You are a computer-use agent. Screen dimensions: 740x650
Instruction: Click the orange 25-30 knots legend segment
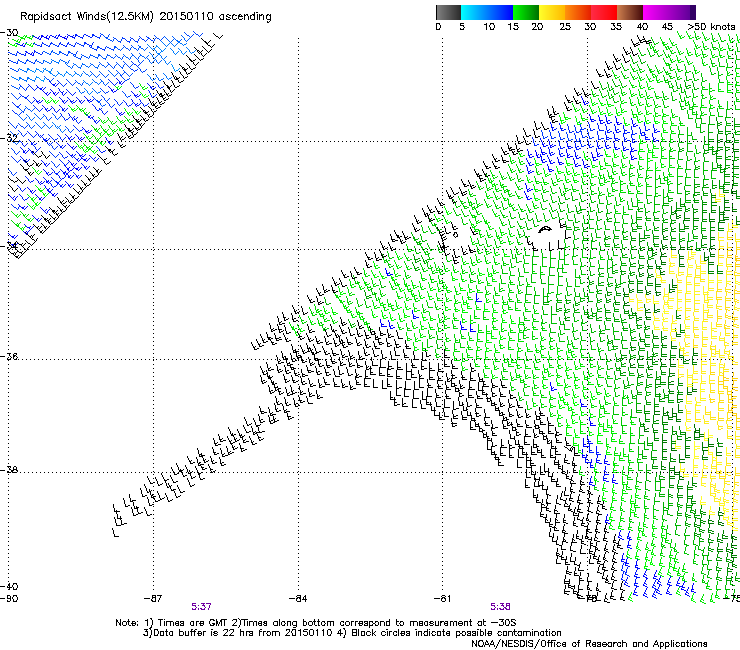coord(578,12)
